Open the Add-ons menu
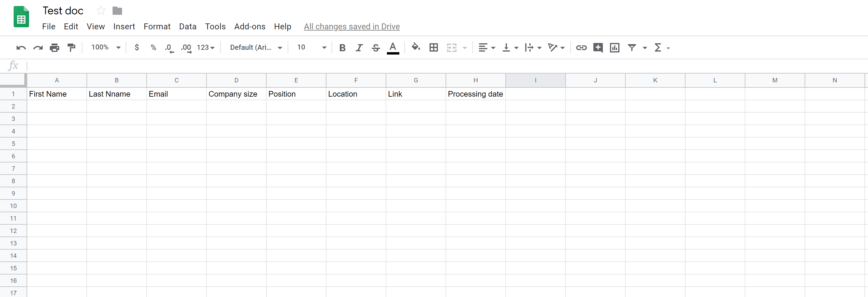This screenshot has width=868, height=297. point(250,26)
